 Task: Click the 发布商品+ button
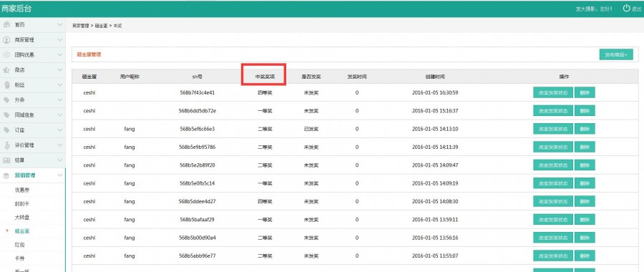coord(616,54)
